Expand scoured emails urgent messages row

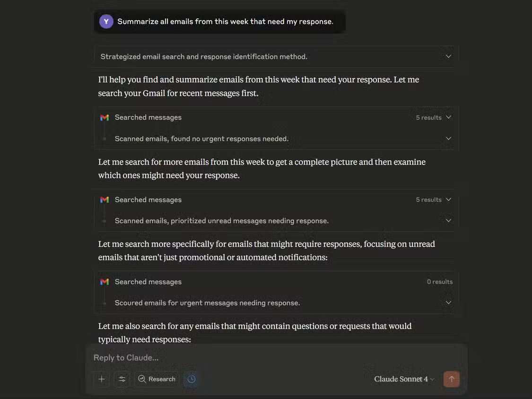pos(448,302)
